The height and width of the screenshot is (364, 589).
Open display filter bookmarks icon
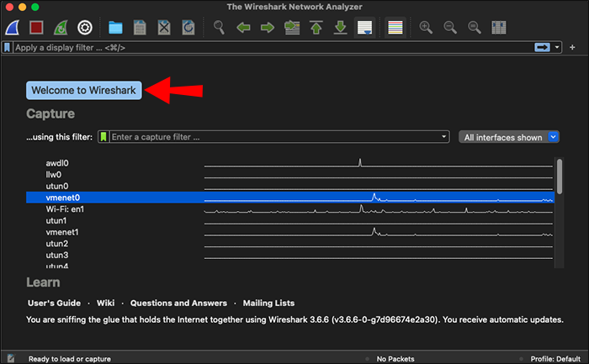point(7,47)
